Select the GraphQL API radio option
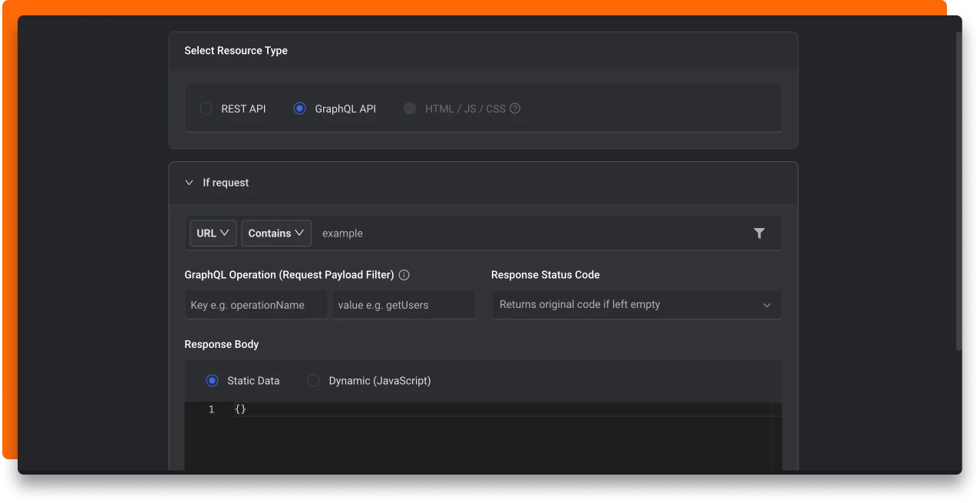Screen dimensions: 980x503 pos(299,109)
